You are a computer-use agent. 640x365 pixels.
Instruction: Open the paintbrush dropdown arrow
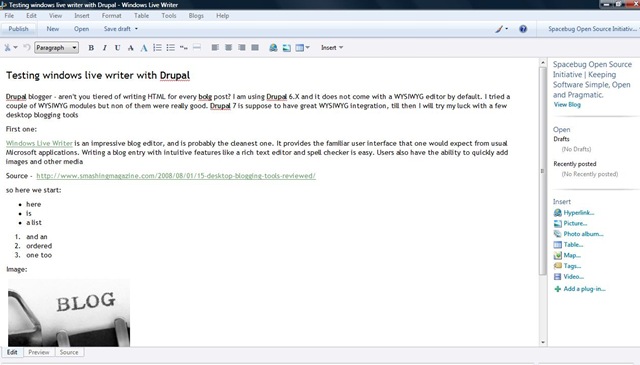[507, 29]
